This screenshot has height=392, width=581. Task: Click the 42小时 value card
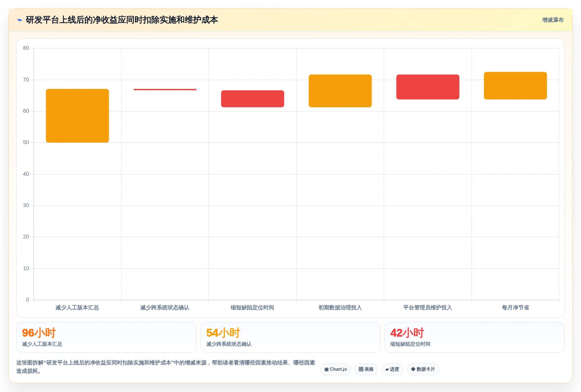point(474,337)
